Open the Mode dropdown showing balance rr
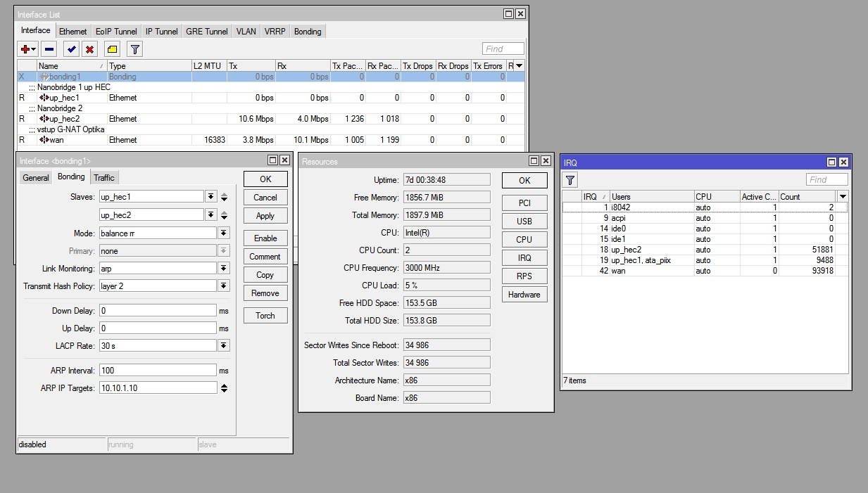This screenshot has height=493, width=868. tap(223, 233)
